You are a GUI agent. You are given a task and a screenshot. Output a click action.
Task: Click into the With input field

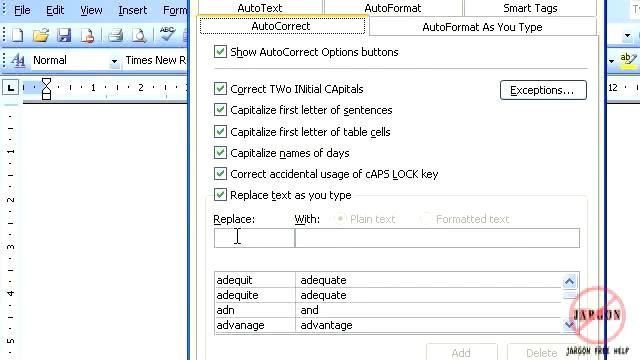point(437,238)
